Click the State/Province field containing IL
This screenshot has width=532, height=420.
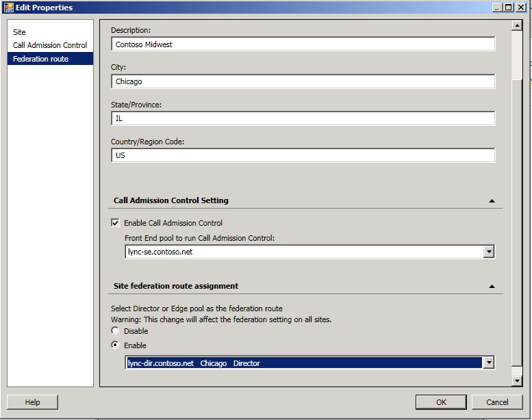tap(303, 118)
